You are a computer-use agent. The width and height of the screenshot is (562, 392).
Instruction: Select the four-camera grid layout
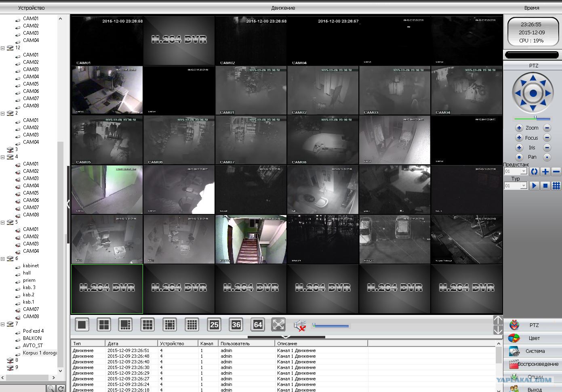[104, 325]
